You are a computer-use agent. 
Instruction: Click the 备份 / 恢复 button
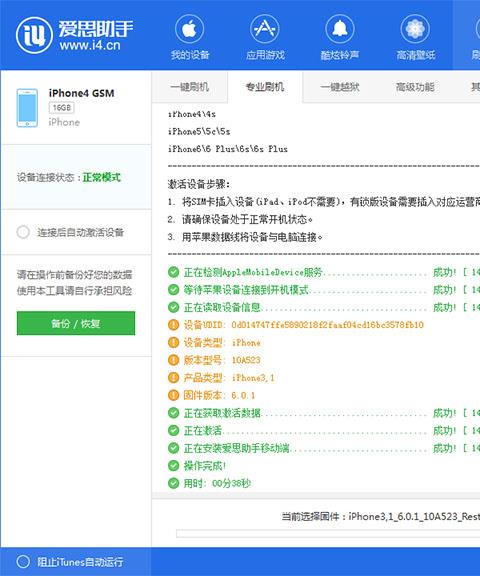click(76, 323)
